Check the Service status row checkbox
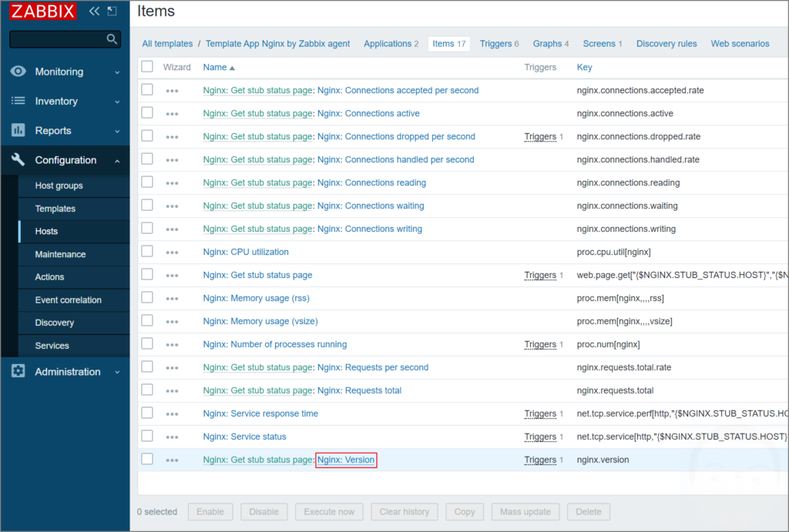This screenshot has height=532, width=789. (x=147, y=436)
